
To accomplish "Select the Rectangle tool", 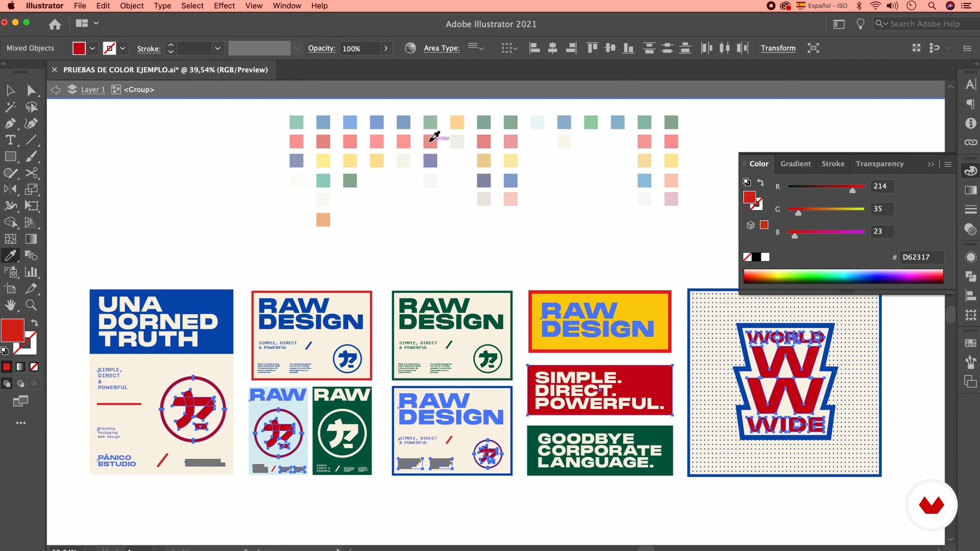I will coord(10,157).
